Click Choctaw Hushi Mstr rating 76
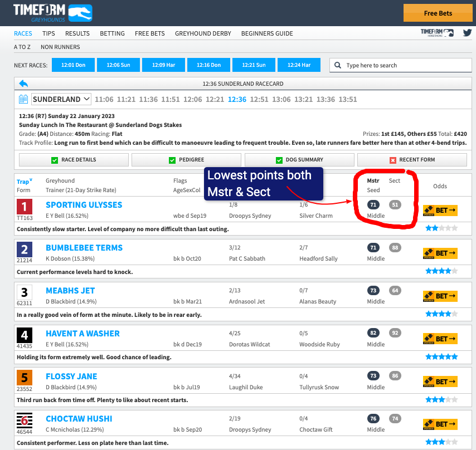 click(373, 419)
